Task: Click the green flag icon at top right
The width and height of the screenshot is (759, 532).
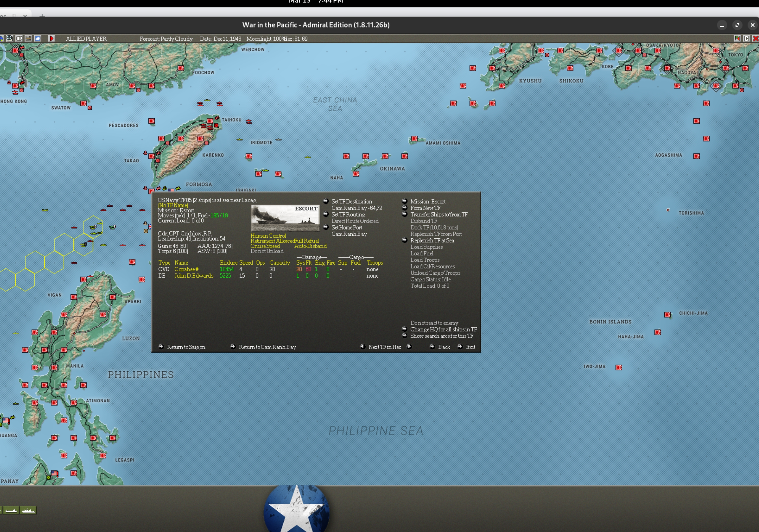Action: pos(737,38)
